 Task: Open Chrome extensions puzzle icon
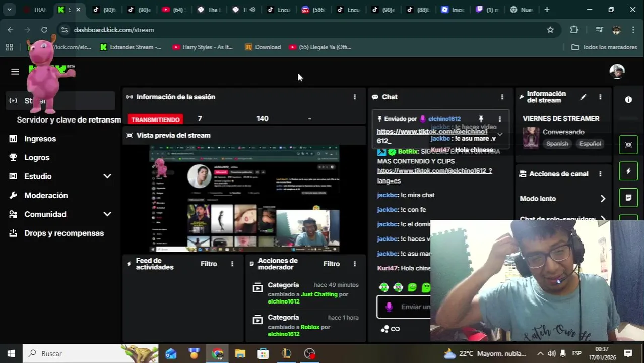[x=574, y=30]
